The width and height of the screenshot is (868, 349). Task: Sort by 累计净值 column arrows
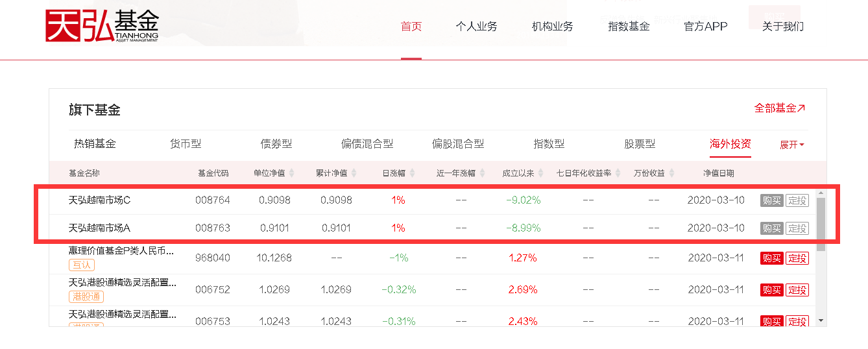point(354,174)
